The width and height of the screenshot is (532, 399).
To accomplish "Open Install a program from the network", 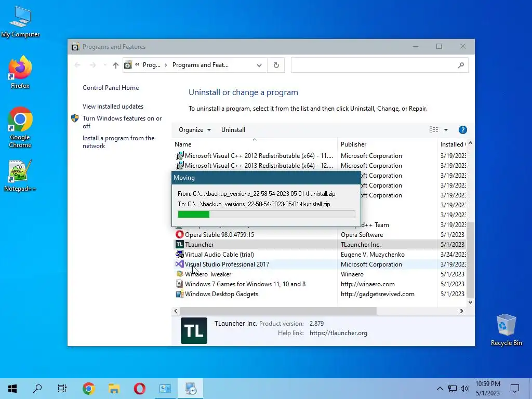I will tap(118, 142).
